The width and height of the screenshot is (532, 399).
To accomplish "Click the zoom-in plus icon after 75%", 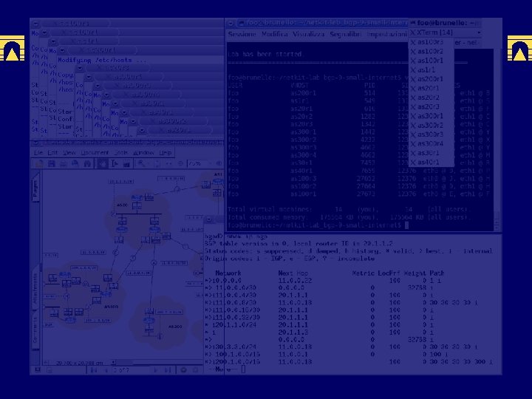I will pos(219,163).
